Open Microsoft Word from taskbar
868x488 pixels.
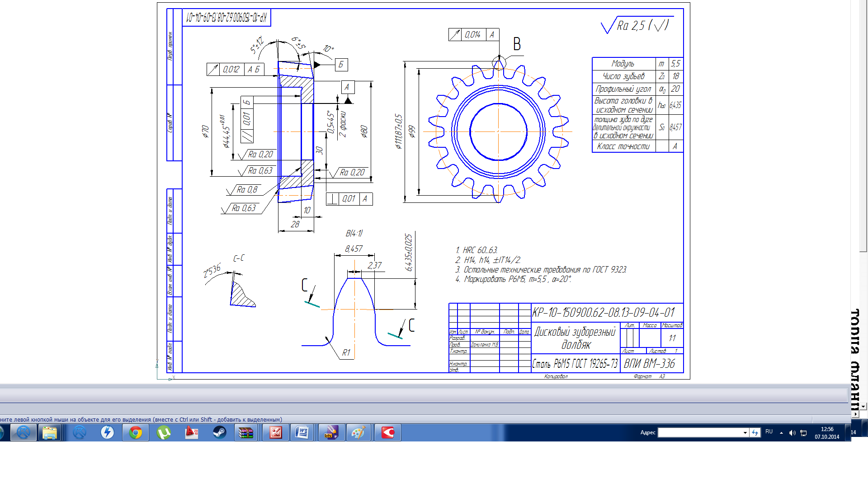(x=302, y=433)
